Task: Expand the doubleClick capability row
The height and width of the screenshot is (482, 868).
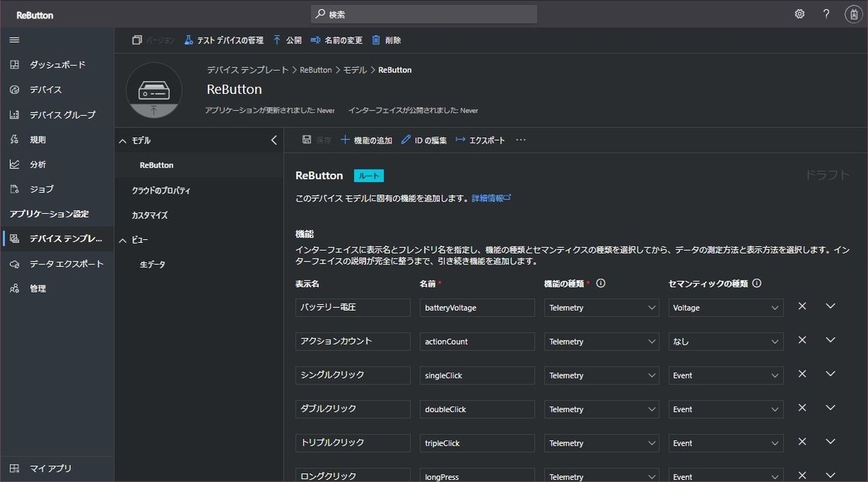Action: (830, 408)
